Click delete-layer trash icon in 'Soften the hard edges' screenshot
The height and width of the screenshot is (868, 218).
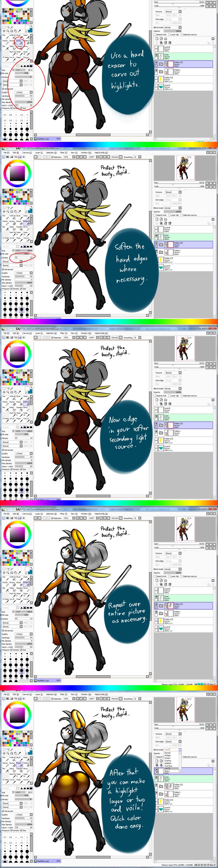pos(170,223)
